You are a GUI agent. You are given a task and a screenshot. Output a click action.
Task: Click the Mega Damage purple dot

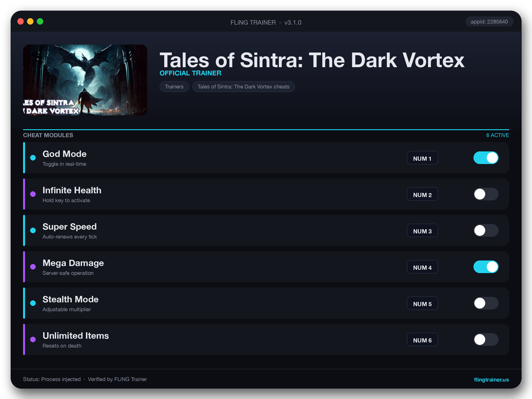33,267
